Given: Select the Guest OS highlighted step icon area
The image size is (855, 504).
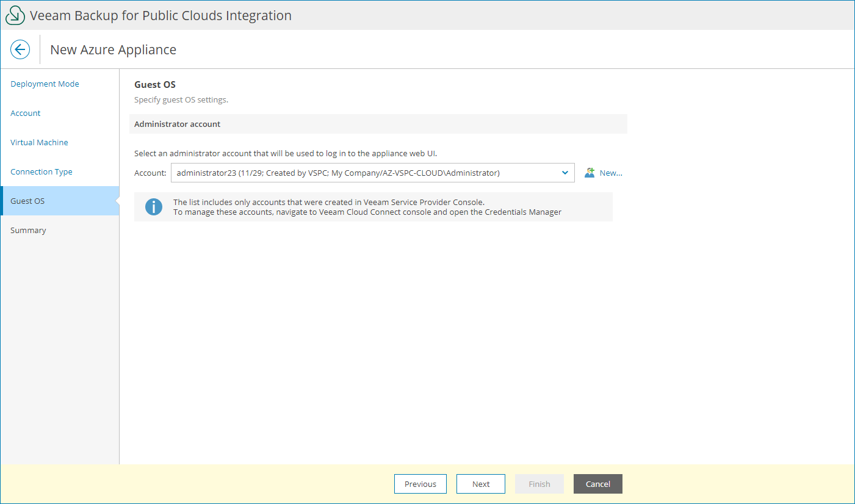Looking at the screenshot, I should tap(27, 200).
